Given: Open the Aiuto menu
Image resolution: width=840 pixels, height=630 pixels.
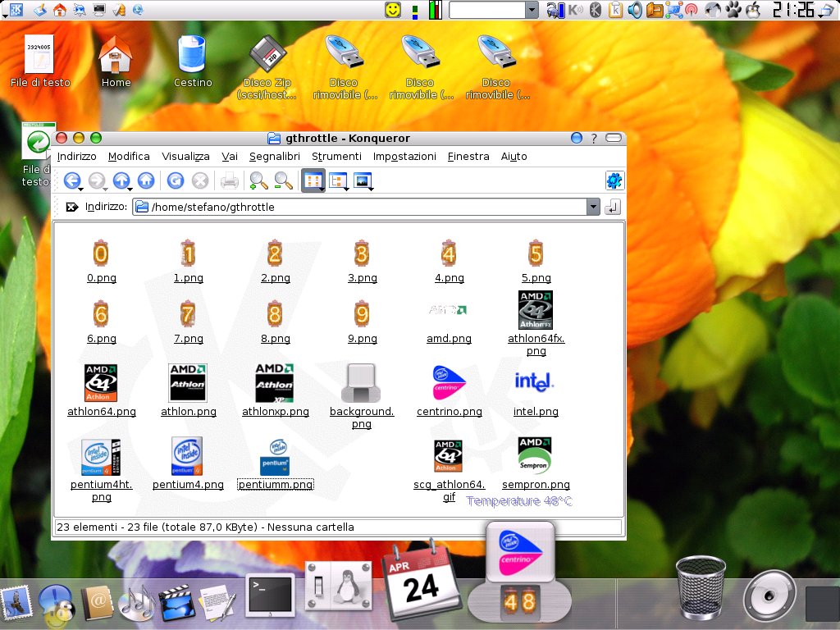Looking at the screenshot, I should [x=514, y=157].
